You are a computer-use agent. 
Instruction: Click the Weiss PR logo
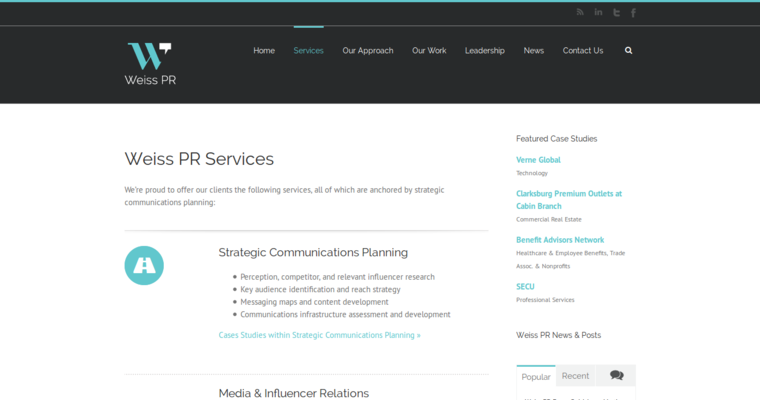tap(150, 64)
